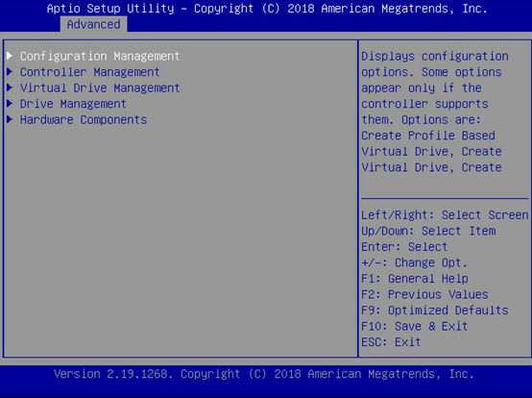Open Controller Management entry
The width and height of the screenshot is (532, 398).
tap(89, 72)
